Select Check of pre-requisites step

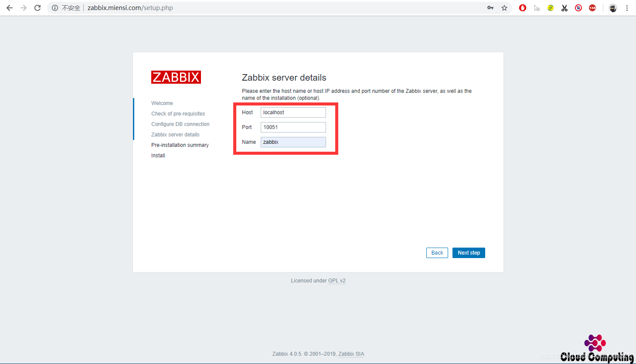pyautogui.click(x=178, y=114)
